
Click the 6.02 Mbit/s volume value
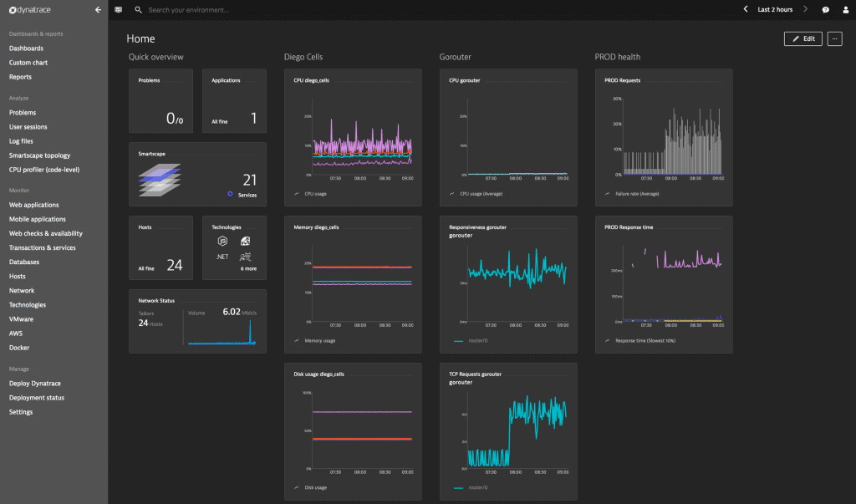pos(239,312)
